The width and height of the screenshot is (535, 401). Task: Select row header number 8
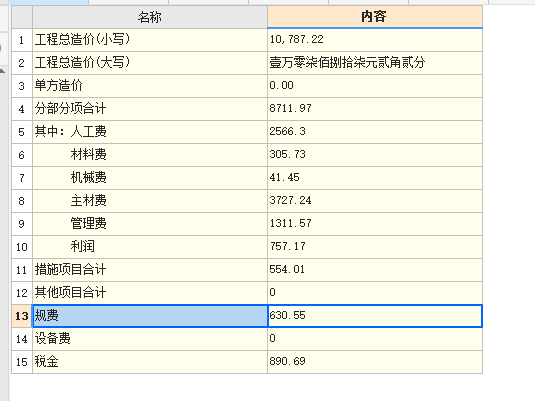coord(22,201)
